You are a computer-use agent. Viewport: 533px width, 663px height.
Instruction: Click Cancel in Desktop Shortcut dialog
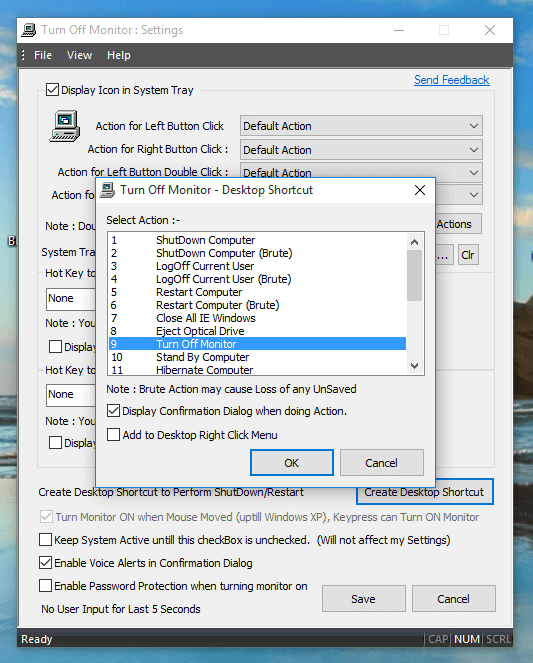coord(382,463)
